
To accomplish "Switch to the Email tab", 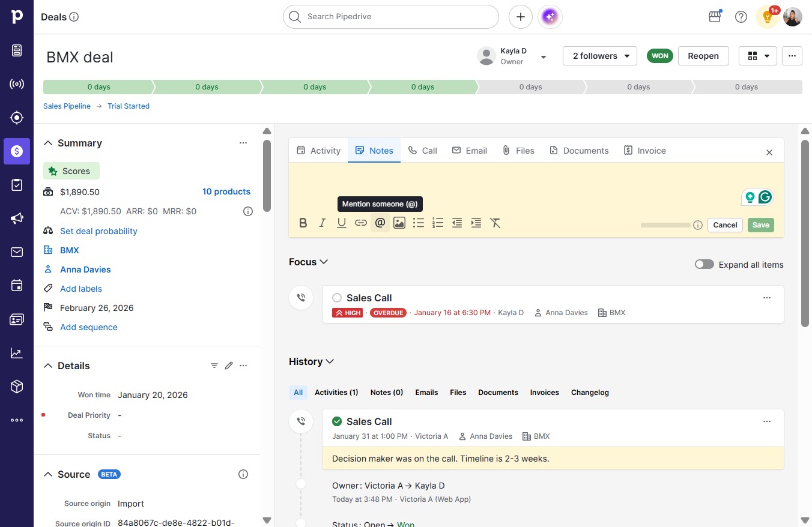I will tap(470, 151).
